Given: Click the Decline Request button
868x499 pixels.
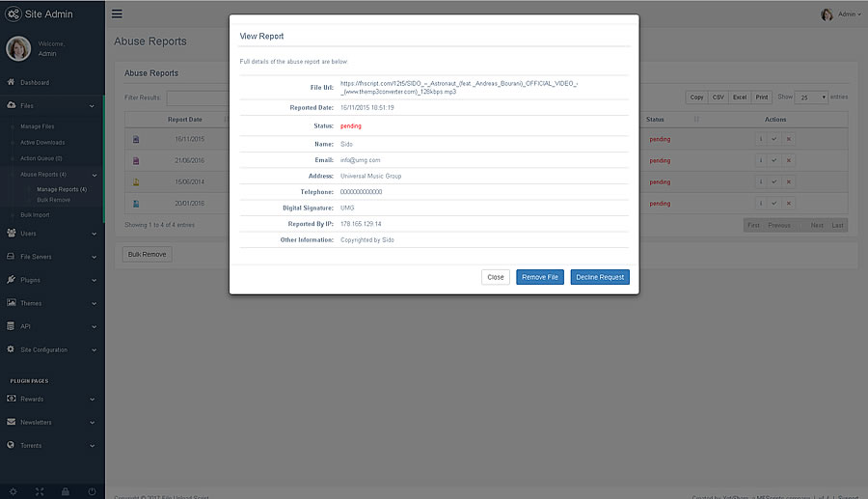Looking at the screenshot, I should coord(600,277).
